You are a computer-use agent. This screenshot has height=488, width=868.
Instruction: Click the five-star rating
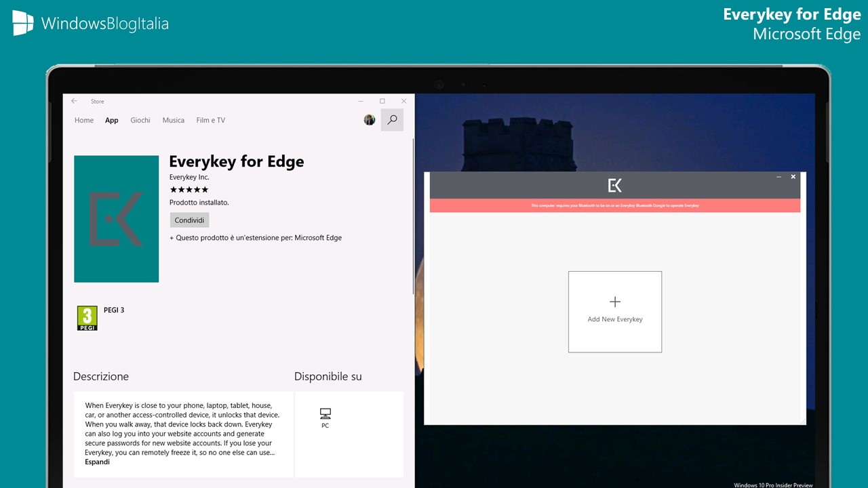pyautogui.click(x=189, y=190)
